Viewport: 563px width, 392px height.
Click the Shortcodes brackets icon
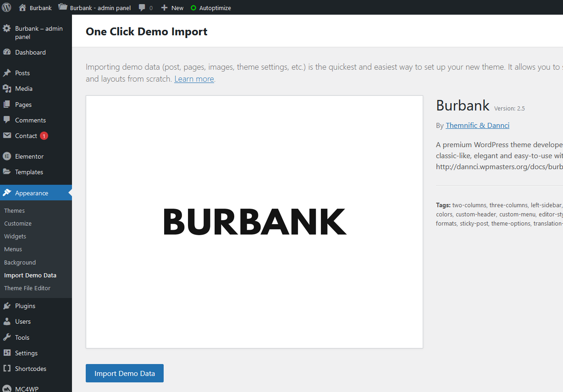coord(7,369)
